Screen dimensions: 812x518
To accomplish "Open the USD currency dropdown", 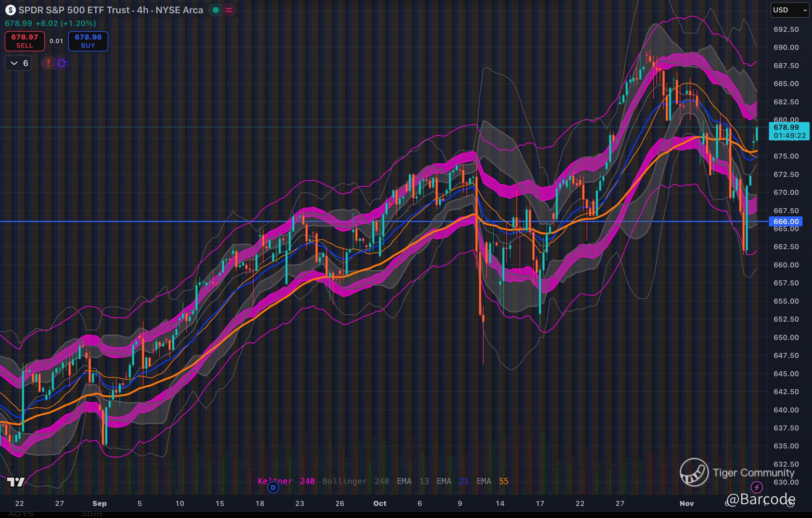I will (789, 10).
